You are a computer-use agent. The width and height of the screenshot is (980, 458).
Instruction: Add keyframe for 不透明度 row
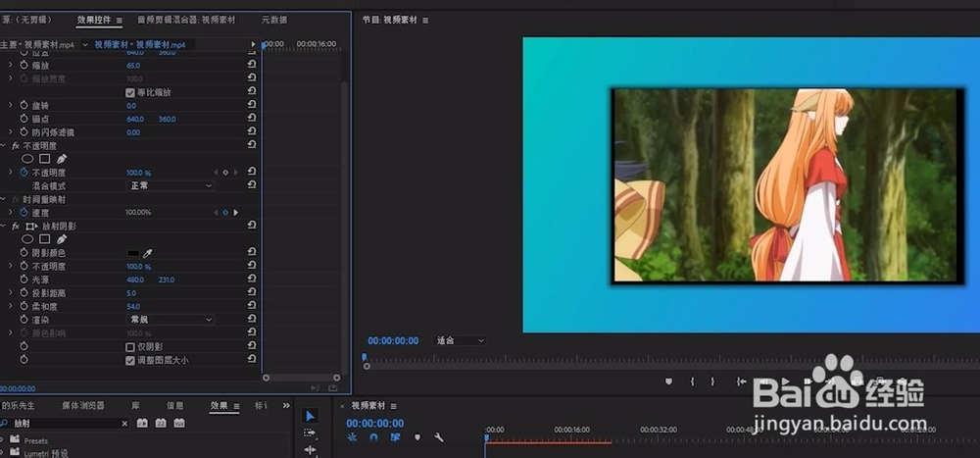pyautogui.click(x=225, y=172)
